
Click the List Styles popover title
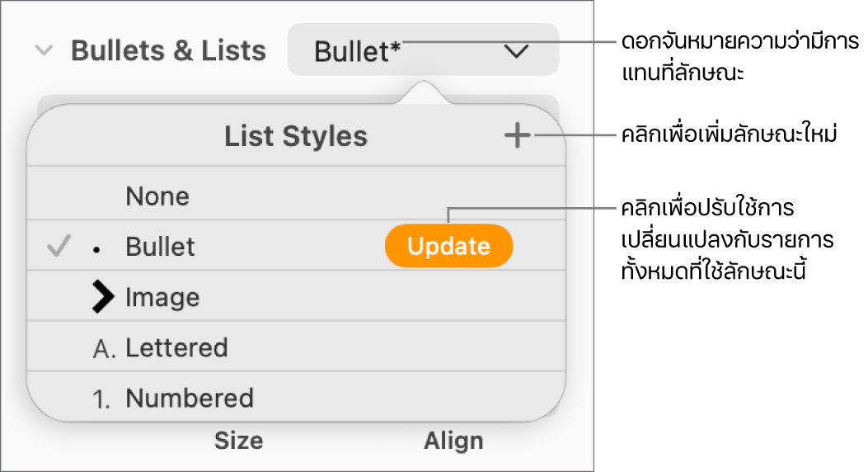(296, 137)
